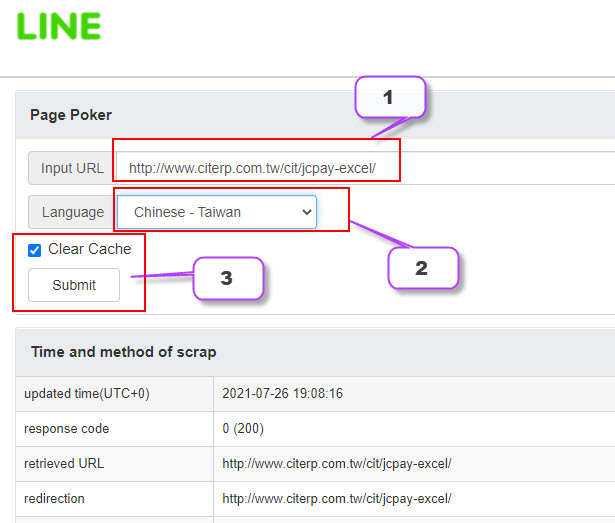The height and width of the screenshot is (523, 615).
Task: Click the Language label addon
Action: tap(72, 212)
